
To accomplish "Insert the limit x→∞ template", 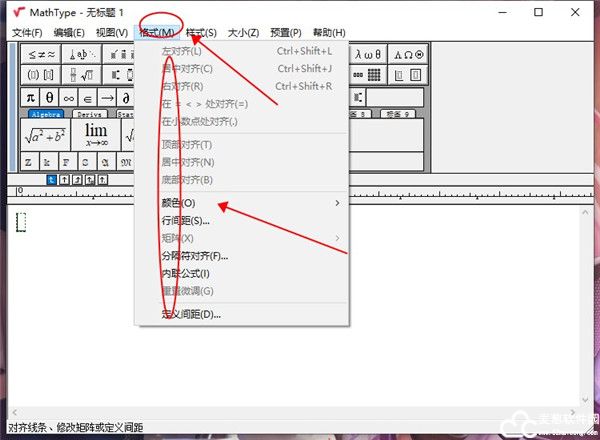I will pos(95,135).
